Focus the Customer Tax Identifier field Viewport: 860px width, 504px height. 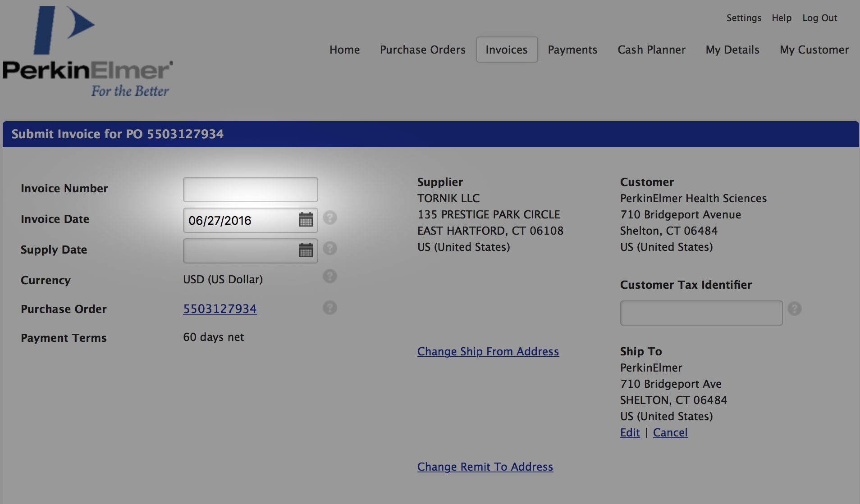pyautogui.click(x=701, y=313)
